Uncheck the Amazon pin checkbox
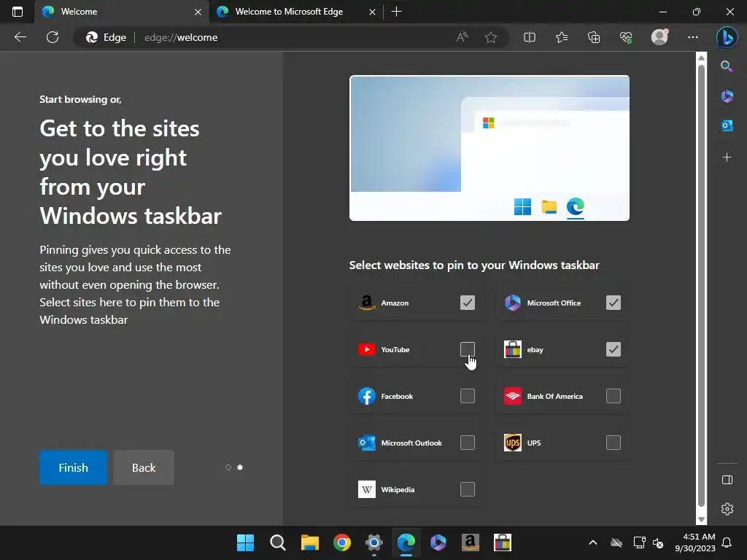This screenshot has height=560, width=747. pyautogui.click(x=468, y=303)
